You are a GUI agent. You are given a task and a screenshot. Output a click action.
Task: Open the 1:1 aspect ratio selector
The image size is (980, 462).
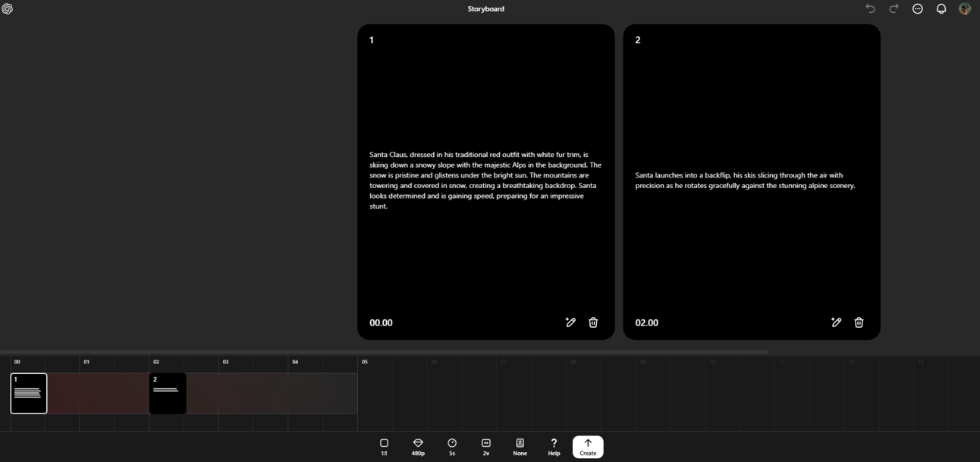click(x=384, y=447)
